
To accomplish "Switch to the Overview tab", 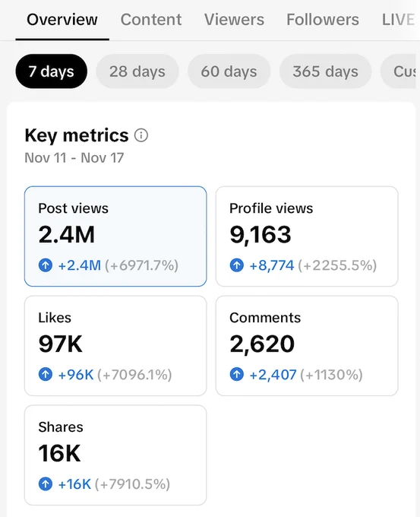I will (x=62, y=20).
